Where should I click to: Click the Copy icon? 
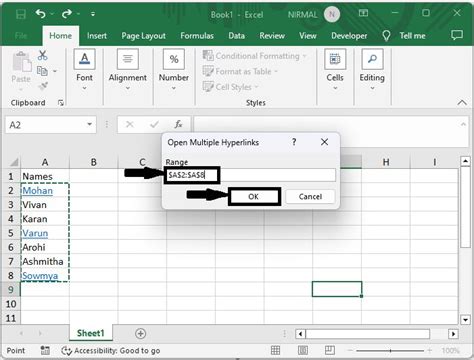click(x=42, y=71)
